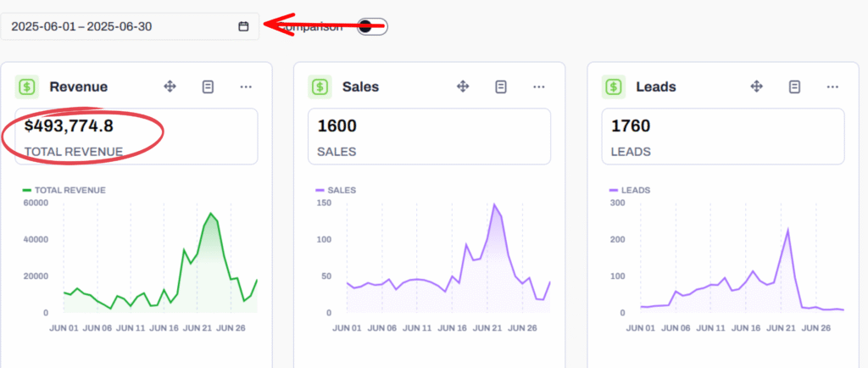Open the calendar icon in date field
868x368 pixels.
(243, 26)
